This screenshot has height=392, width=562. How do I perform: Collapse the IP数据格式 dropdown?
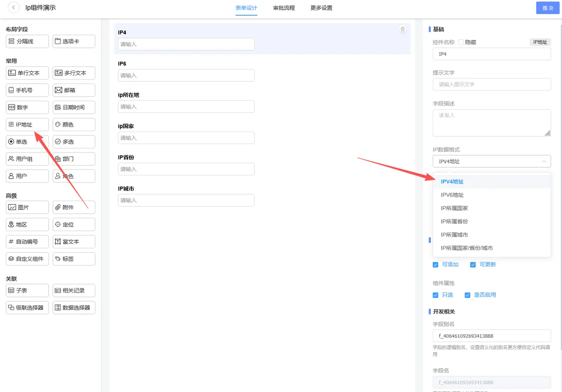point(492,161)
